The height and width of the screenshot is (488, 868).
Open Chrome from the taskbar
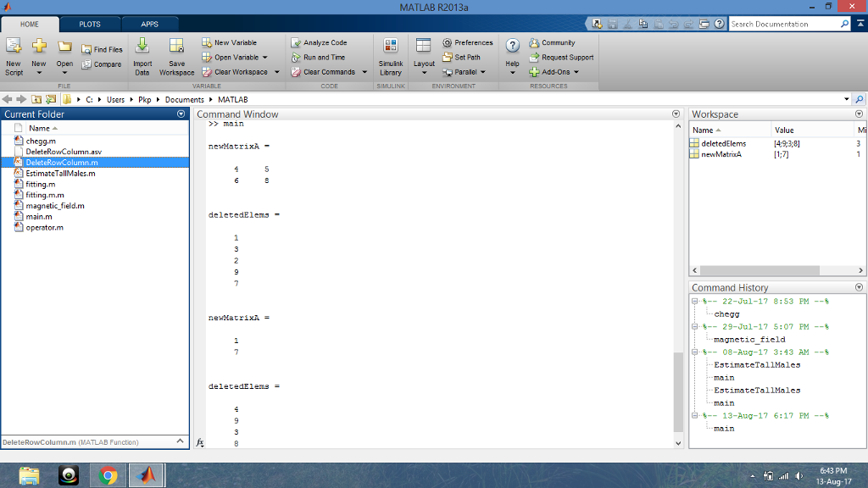(x=108, y=475)
